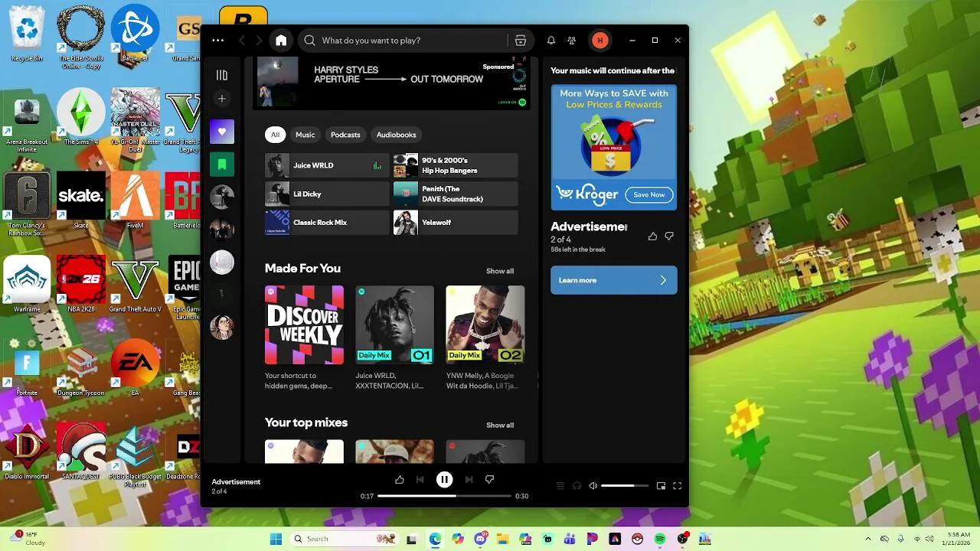This screenshot has width=980, height=551.
Task: Thumbs up the ad in the right panel
Action: (x=652, y=236)
